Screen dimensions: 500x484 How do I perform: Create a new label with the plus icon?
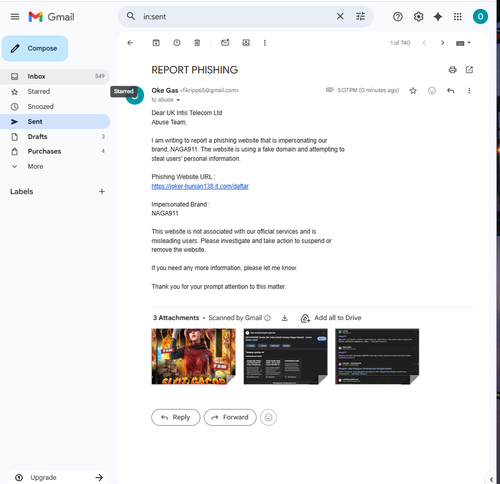coord(102,191)
